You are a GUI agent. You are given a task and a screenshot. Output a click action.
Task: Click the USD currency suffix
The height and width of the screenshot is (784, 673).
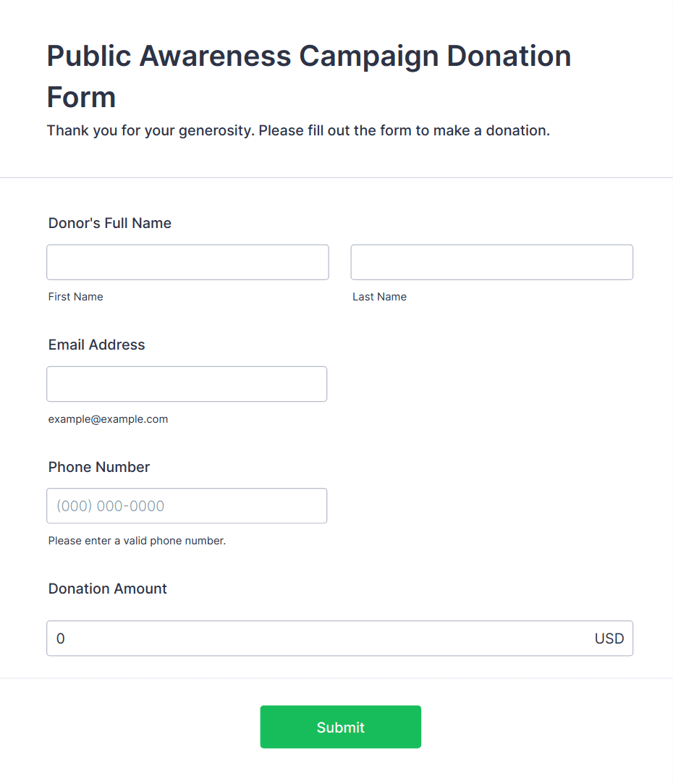(x=609, y=638)
